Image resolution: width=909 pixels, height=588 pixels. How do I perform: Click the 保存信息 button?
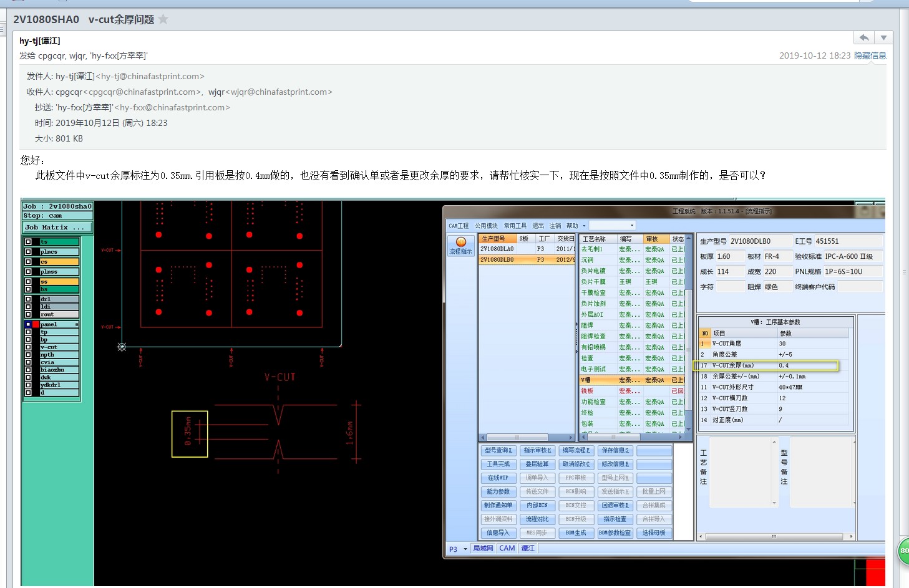[x=615, y=450]
